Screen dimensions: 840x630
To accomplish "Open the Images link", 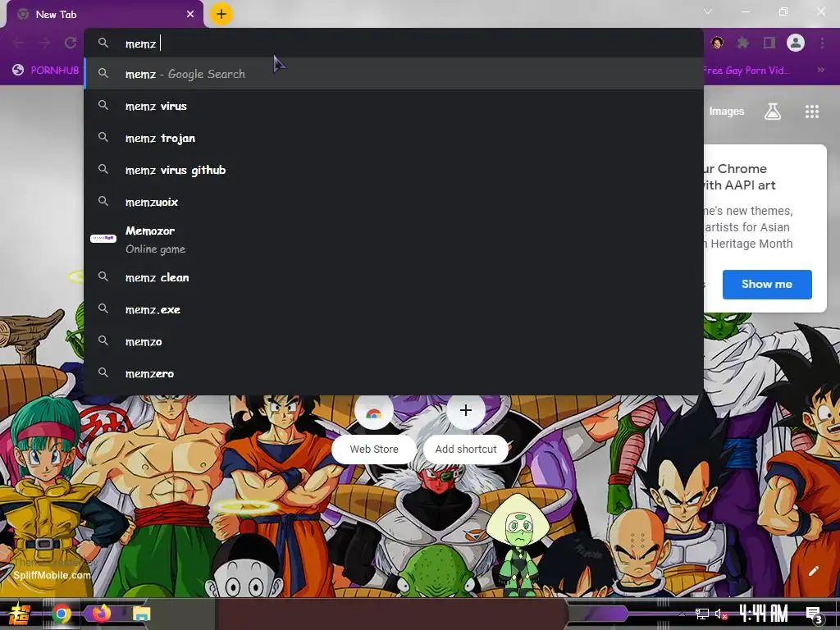I will point(727,112).
